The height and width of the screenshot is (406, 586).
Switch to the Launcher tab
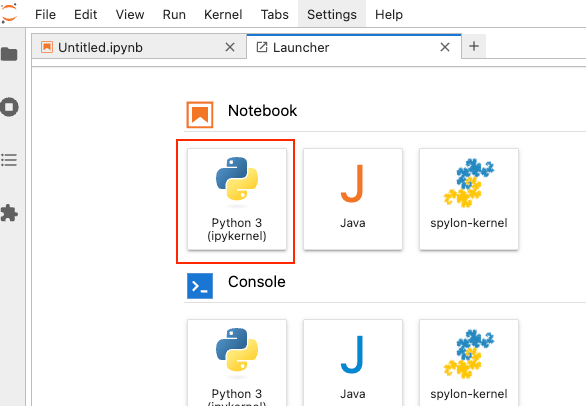click(x=354, y=47)
